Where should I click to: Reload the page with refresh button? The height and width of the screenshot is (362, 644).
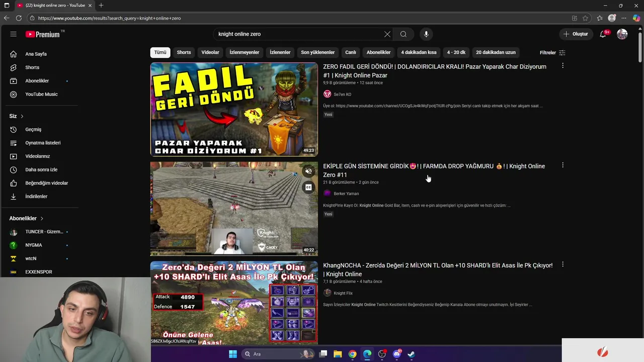pyautogui.click(x=19, y=18)
